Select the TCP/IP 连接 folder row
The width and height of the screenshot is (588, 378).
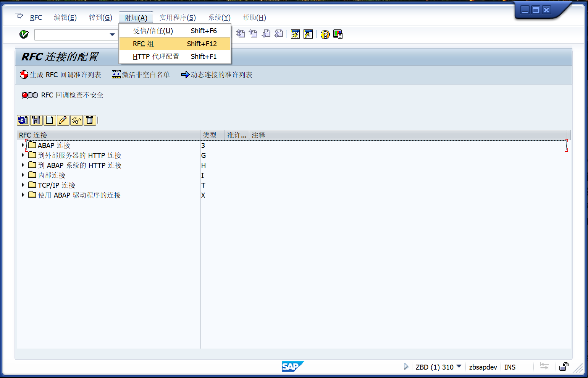[x=52, y=185]
